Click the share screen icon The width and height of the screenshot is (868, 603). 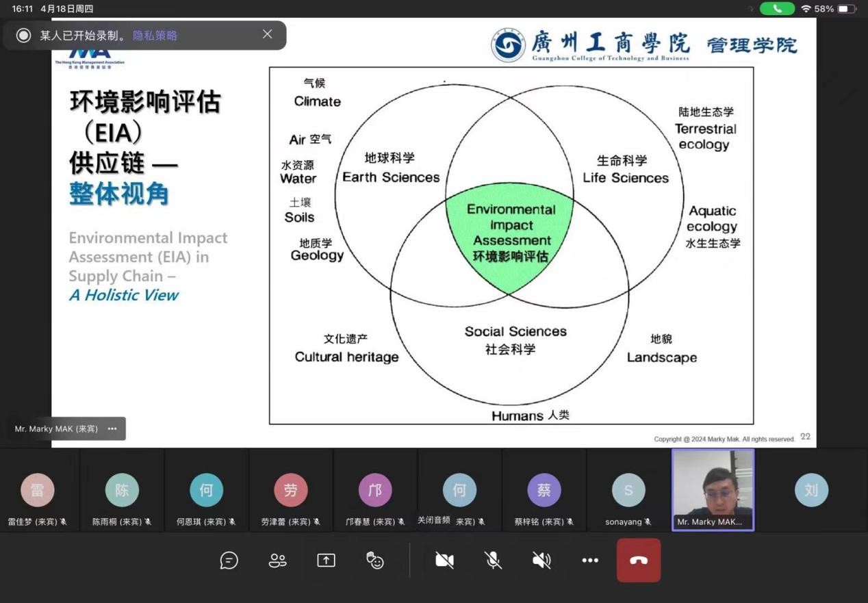[326, 561]
